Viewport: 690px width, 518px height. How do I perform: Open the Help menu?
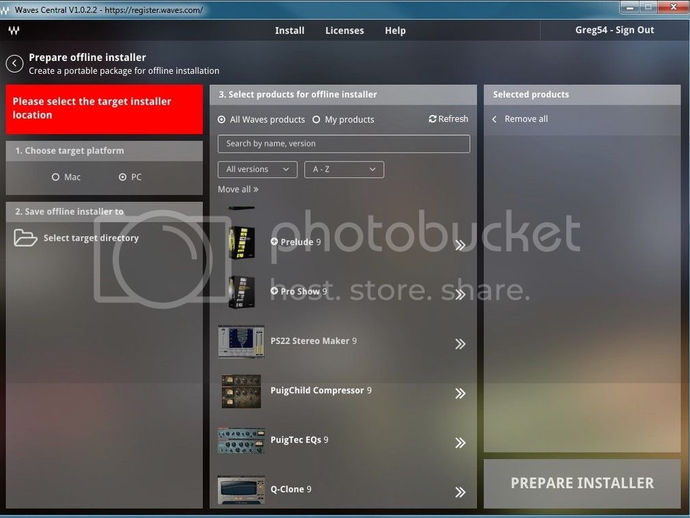click(x=395, y=30)
